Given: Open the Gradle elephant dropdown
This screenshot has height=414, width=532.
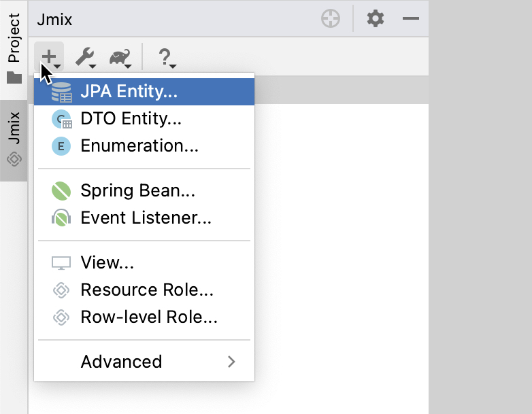Looking at the screenshot, I should 120,56.
